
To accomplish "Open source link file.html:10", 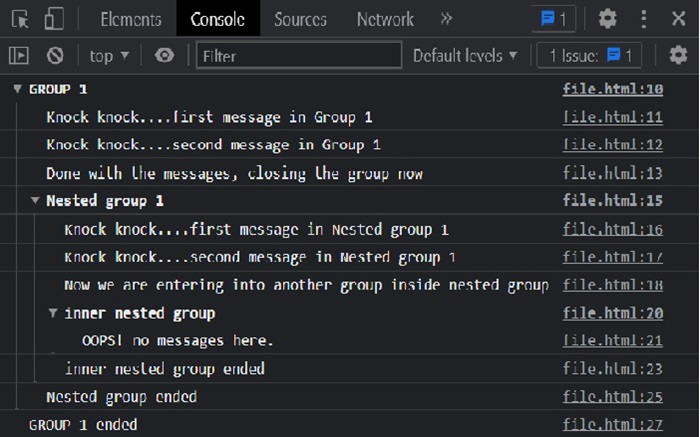I will point(612,89).
